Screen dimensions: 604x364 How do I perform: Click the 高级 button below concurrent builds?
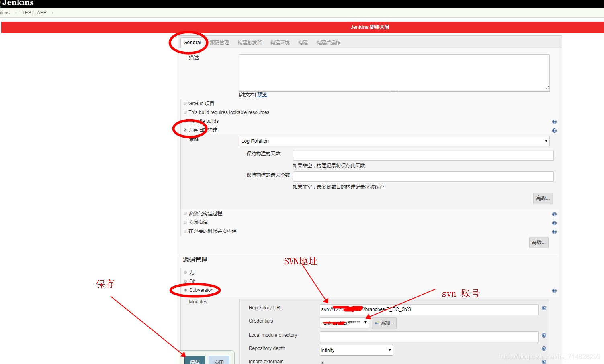[539, 242]
